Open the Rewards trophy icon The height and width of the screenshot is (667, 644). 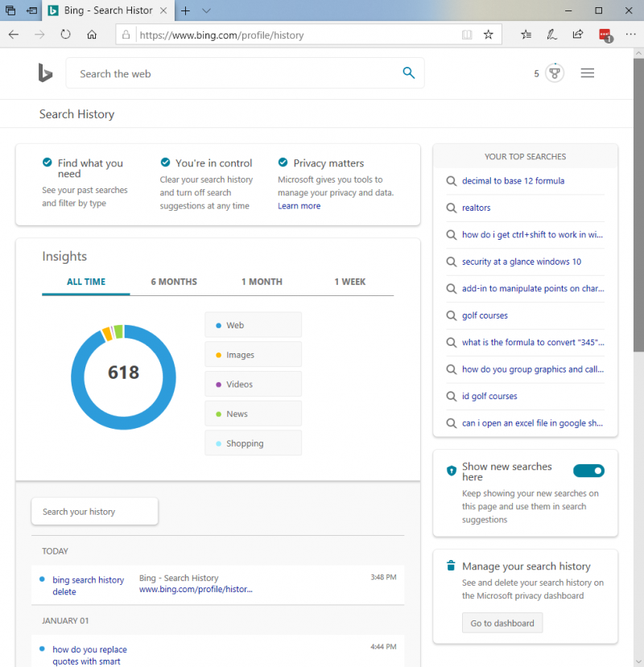(554, 73)
